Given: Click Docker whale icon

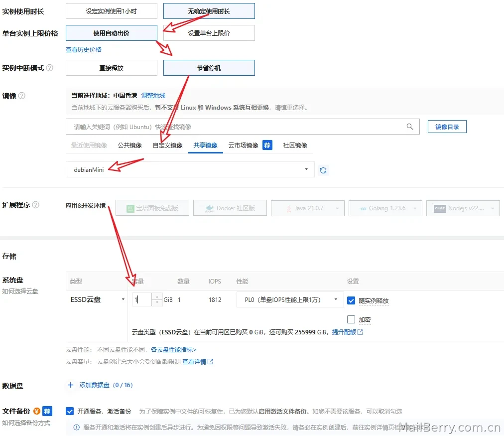Looking at the screenshot, I should pos(210,208).
